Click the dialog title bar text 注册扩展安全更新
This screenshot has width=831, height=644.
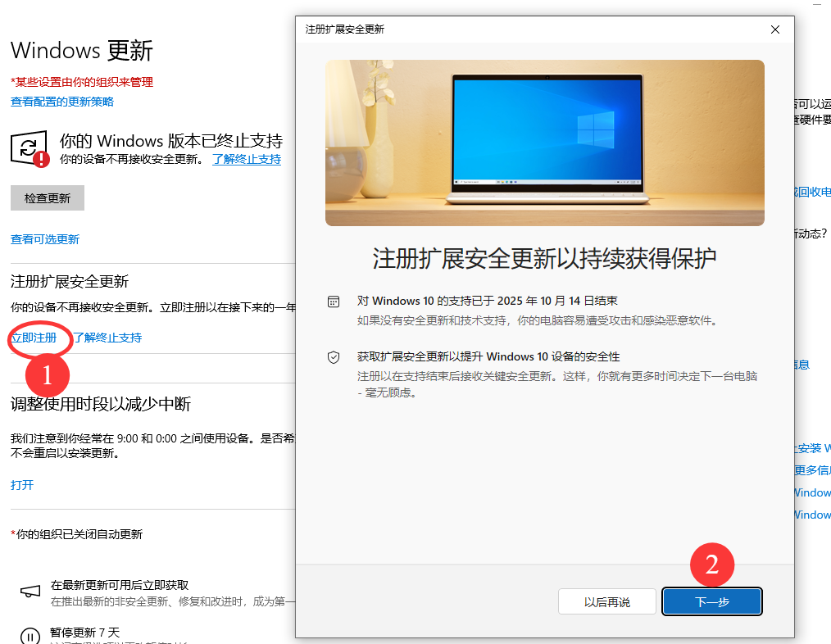344,29
